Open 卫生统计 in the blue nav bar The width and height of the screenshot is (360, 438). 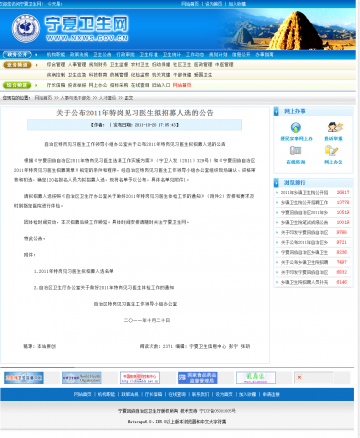pos(172,54)
